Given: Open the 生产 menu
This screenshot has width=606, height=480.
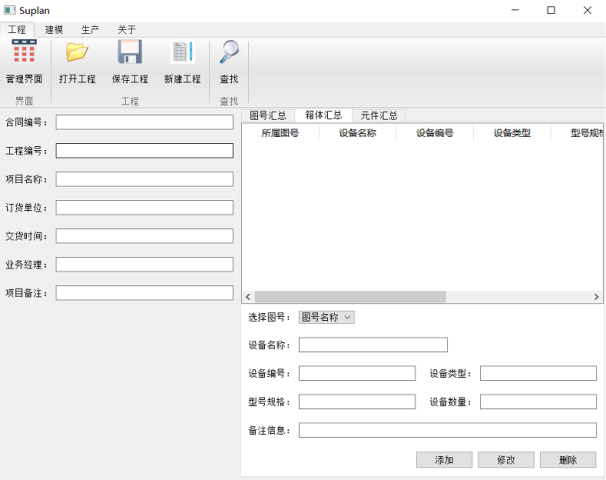Looking at the screenshot, I should coord(90,30).
